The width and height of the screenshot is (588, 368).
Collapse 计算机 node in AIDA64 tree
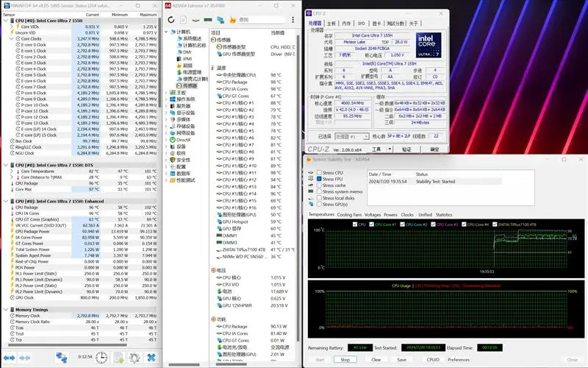[x=166, y=32]
